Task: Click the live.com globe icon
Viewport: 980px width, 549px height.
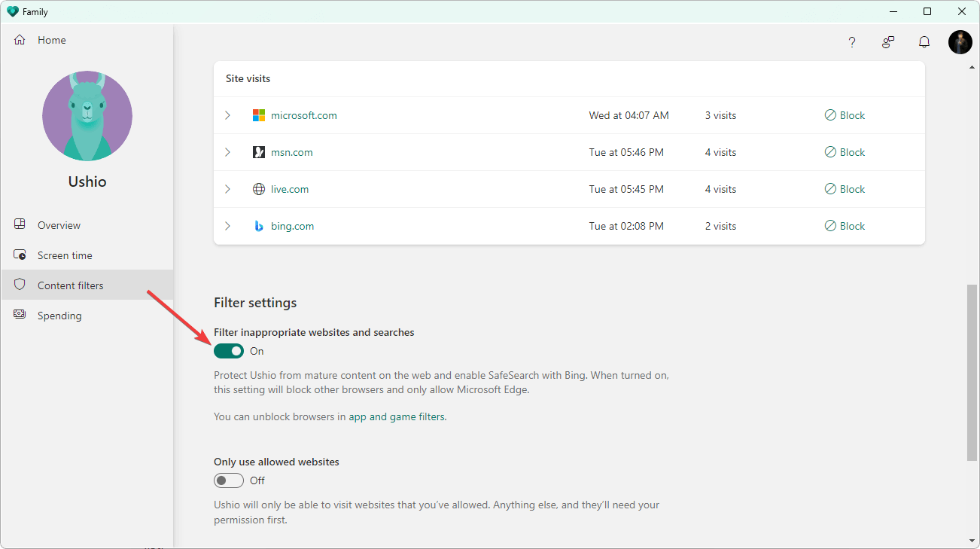Action: [259, 189]
